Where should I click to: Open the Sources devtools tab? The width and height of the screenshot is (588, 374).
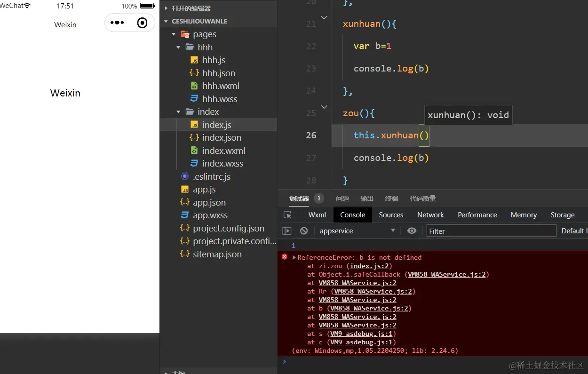[391, 215]
